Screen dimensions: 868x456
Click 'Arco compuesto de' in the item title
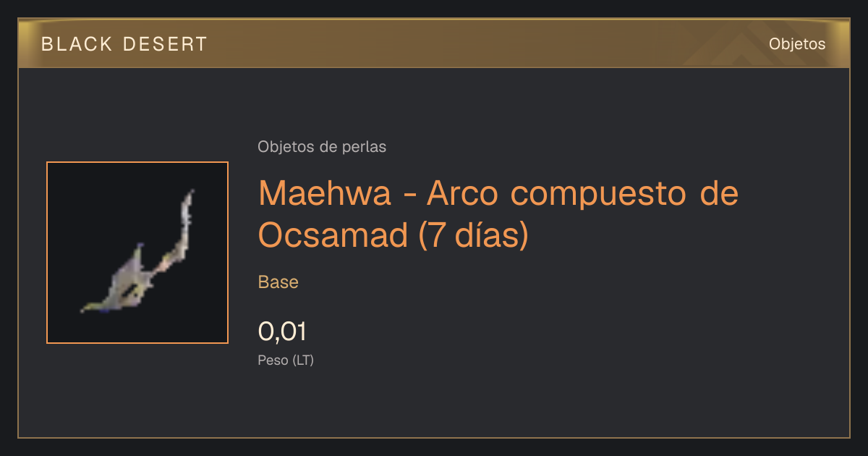click(583, 194)
